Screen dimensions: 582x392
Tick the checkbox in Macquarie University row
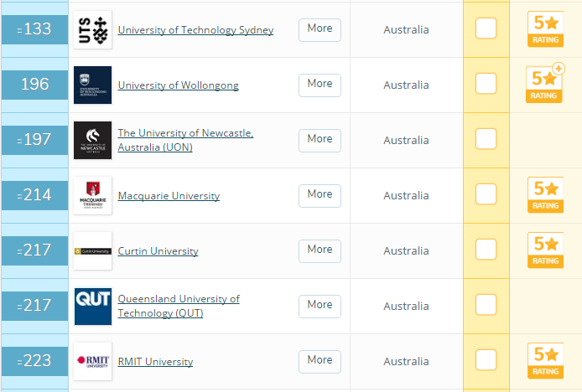[x=486, y=194]
